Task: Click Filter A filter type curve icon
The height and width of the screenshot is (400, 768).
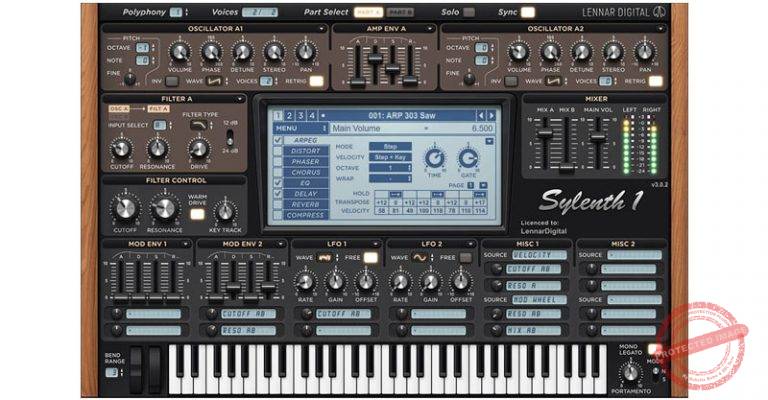Action: [x=198, y=125]
